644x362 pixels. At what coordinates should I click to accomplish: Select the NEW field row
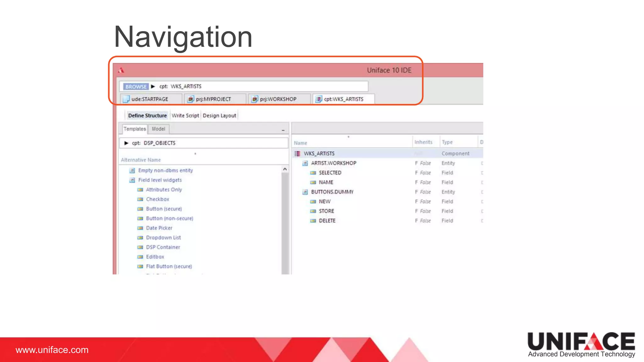tap(387, 201)
